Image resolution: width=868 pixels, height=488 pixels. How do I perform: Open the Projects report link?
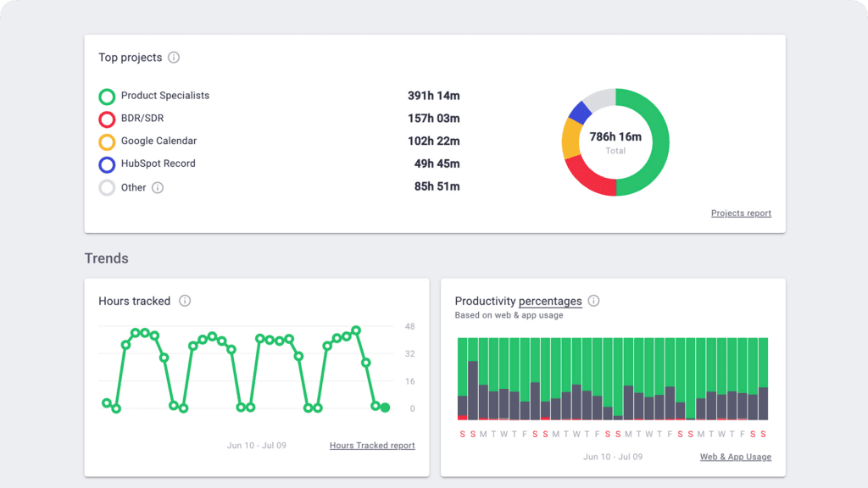[x=741, y=213]
